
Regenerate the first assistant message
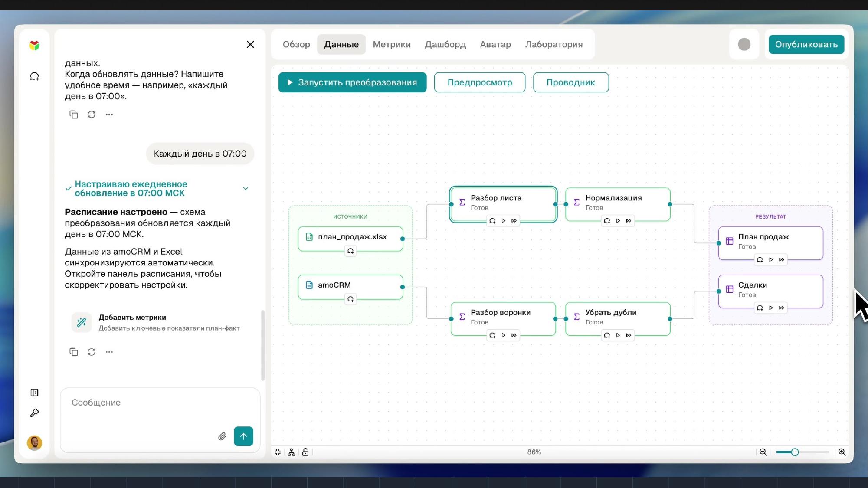(92, 115)
